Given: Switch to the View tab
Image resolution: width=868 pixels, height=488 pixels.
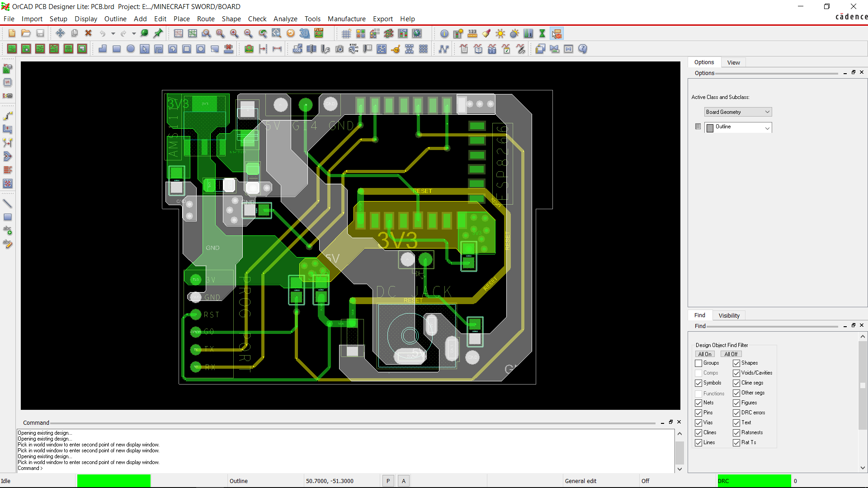Looking at the screenshot, I should pos(733,63).
